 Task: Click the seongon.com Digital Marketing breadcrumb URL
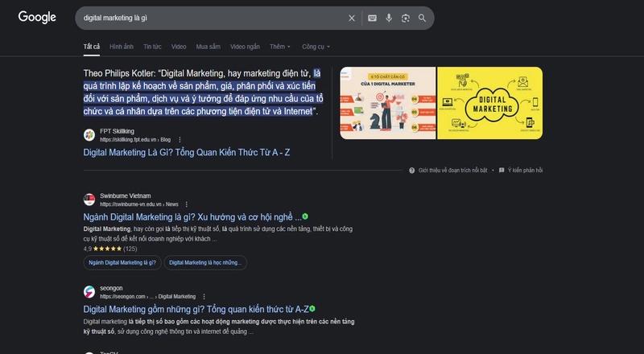tap(148, 297)
